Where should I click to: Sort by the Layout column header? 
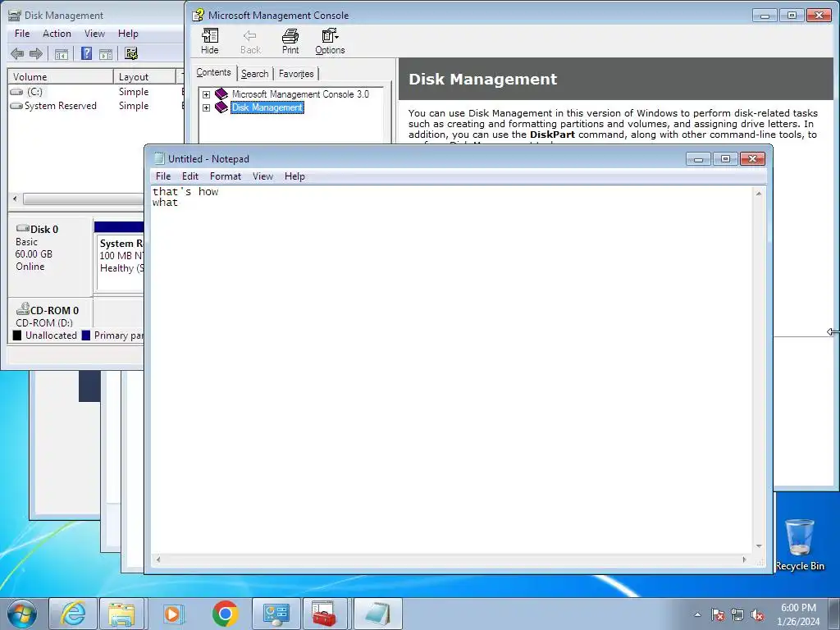tap(144, 76)
